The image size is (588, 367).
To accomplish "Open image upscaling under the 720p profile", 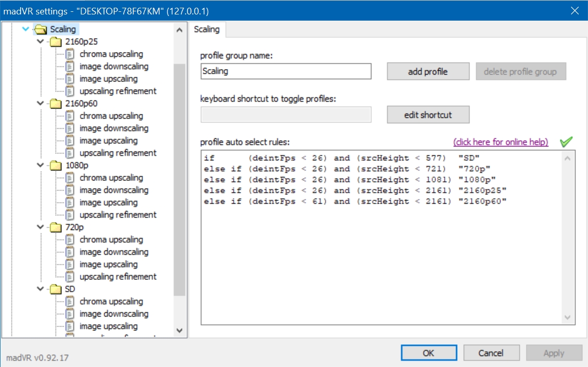I will point(108,264).
